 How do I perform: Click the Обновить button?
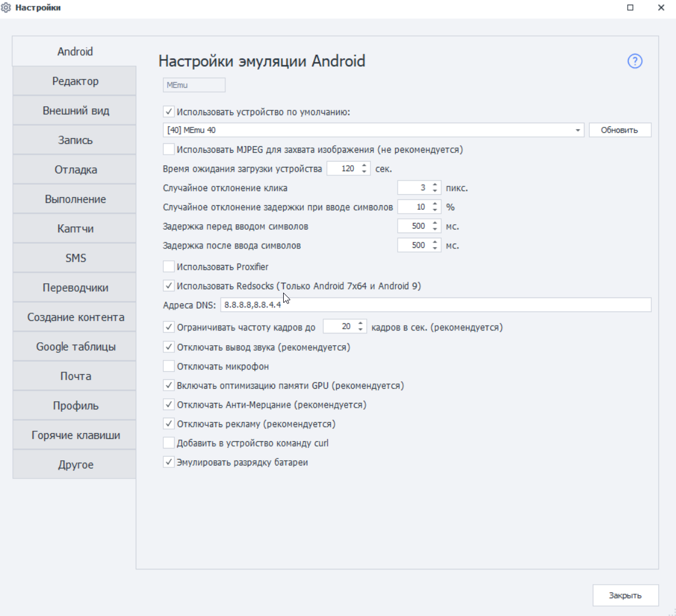coord(619,130)
